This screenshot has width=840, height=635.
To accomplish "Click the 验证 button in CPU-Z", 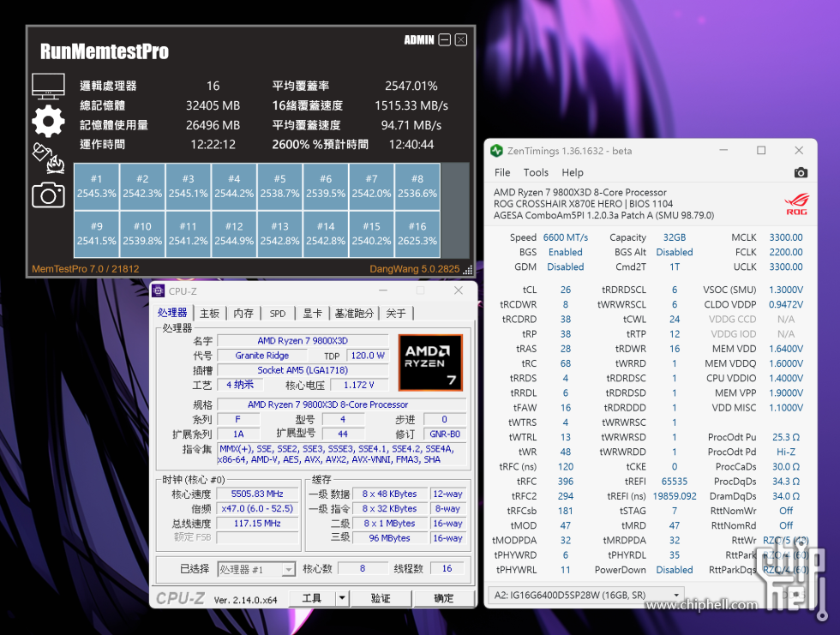I will tap(381, 597).
